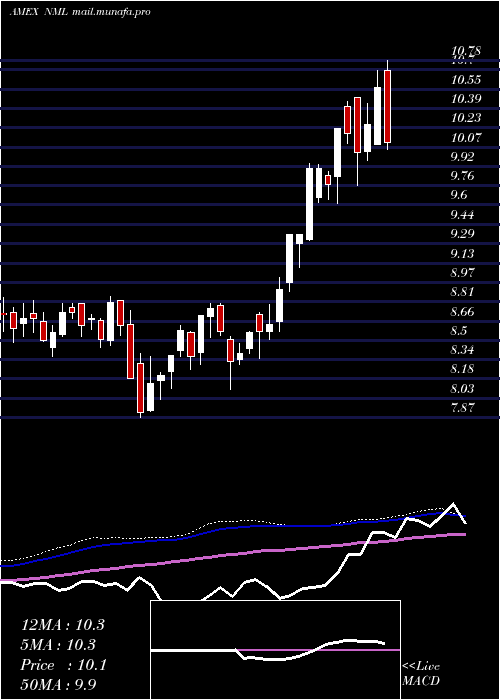The image size is (500, 700).
Task: Click the 8.34 price axis label
Action: click(463, 350)
